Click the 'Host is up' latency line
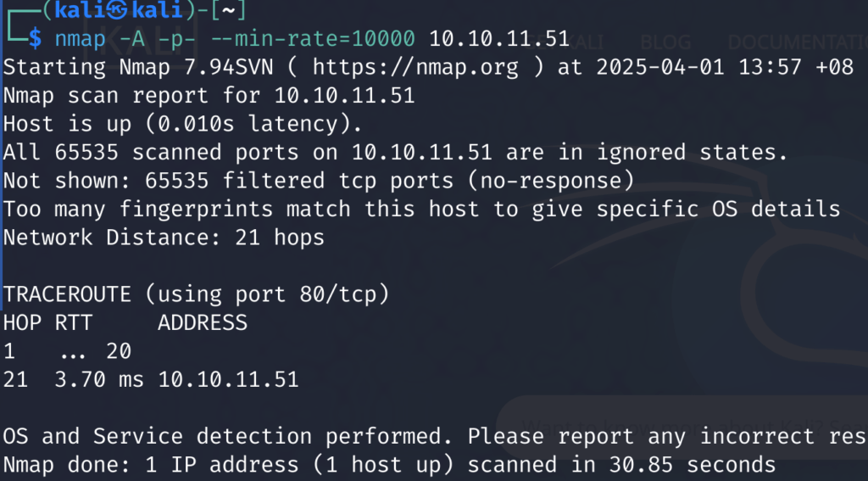The width and height of the screenshot is (868, 481). (x=183, y=124)
